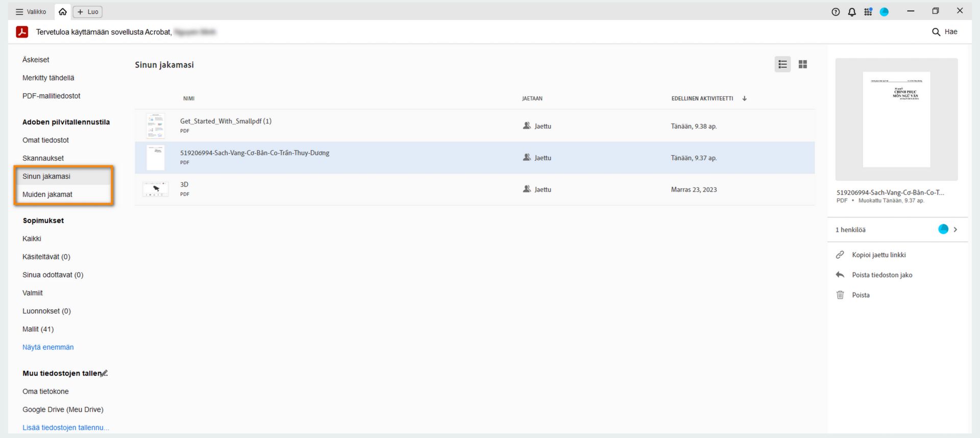Click the Acrobat logo icon
The height and width of the screenshot is (438, 980).
point(22,32)
